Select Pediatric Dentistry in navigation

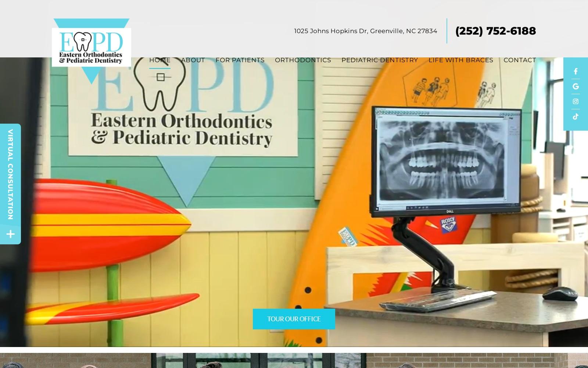(380, 60)
